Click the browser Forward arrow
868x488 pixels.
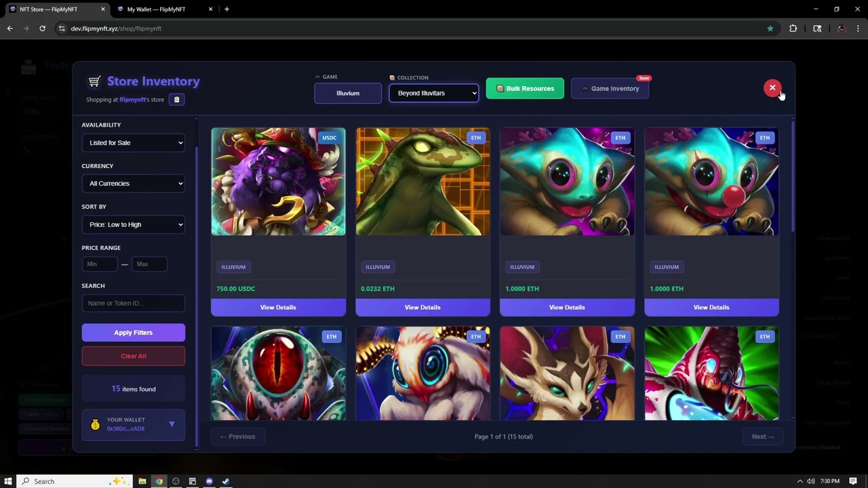tap(26, 28)
